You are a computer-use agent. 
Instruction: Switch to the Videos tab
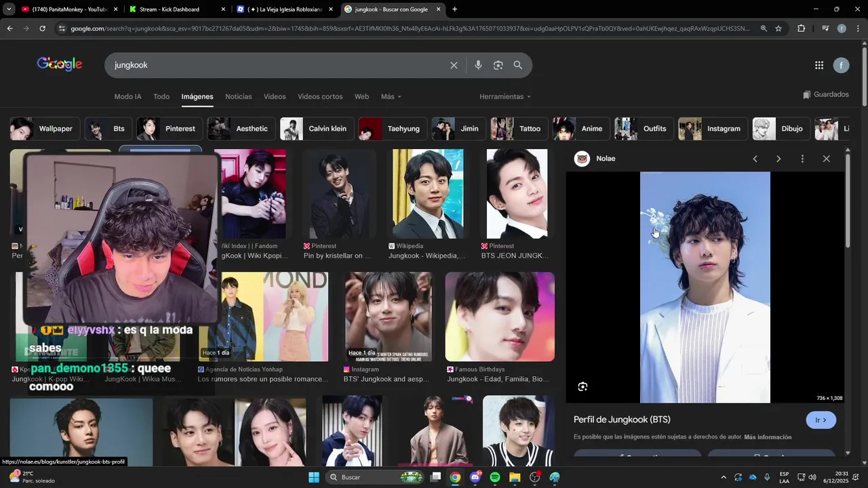(x=275, y=97)
